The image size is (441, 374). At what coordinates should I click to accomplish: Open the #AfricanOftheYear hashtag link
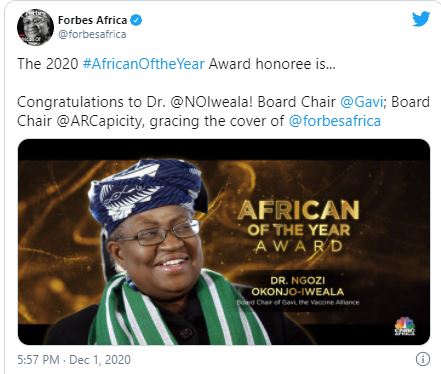coord(143,64)
